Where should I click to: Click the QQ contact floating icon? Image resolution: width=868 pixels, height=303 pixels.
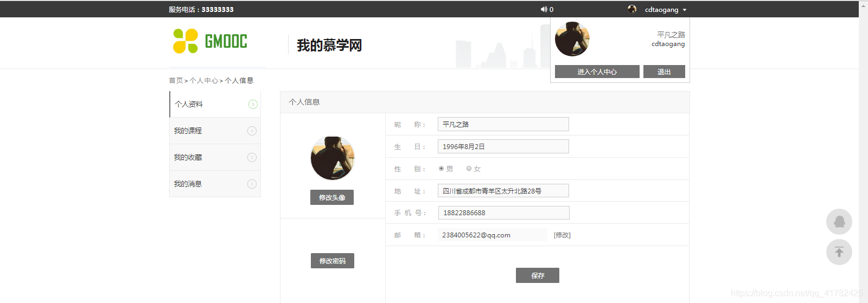tap(839, 222)
